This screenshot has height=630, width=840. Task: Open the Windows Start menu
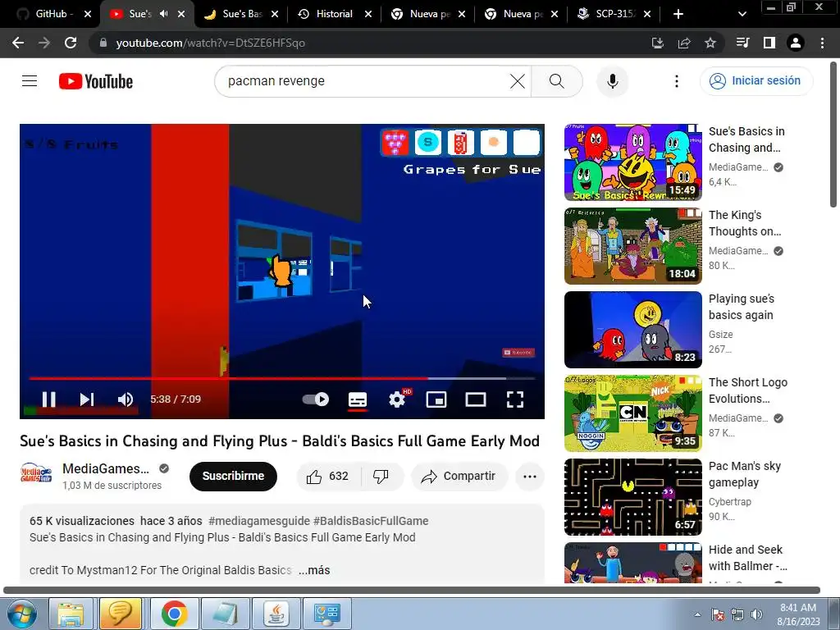pos(21,614)
